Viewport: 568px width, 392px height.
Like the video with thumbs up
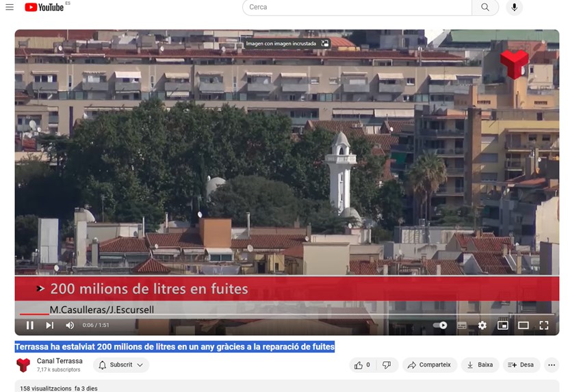click(x=363, y=365)
